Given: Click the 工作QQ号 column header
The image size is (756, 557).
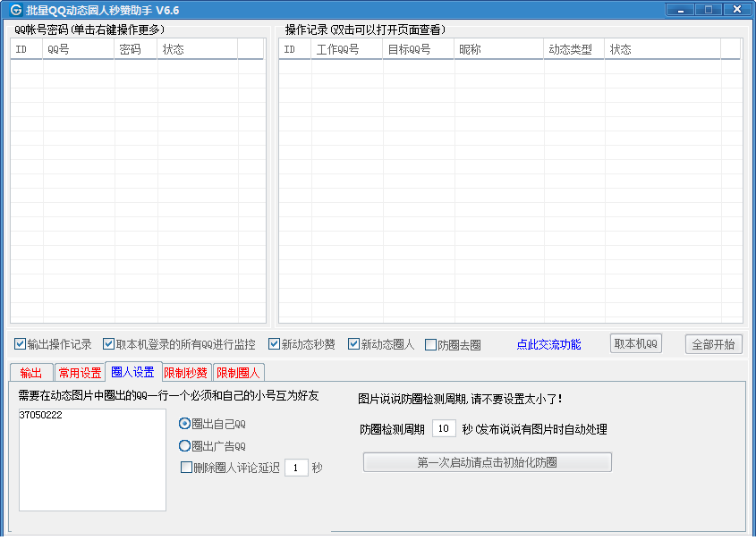Looking at the screenshot, I should [x=346, y=49].
